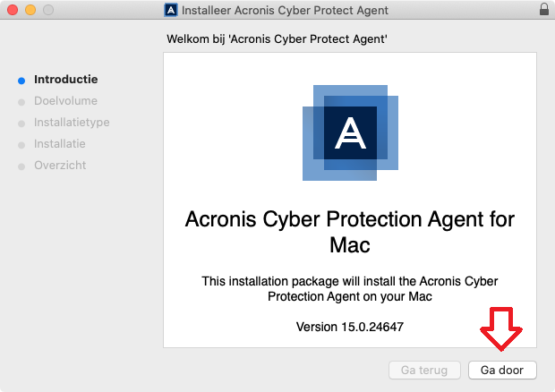Select the Doelvolume step
The image size is (555, 392).
tap(66, 101)
